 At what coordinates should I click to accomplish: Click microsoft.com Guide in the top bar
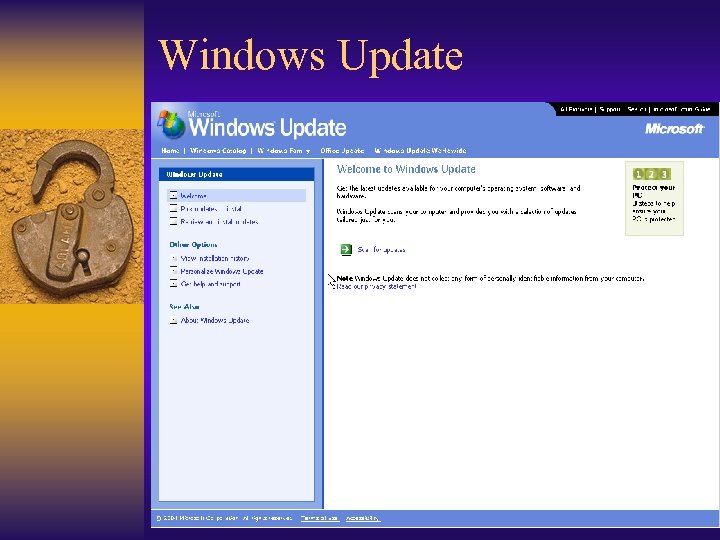click(682, 109)
